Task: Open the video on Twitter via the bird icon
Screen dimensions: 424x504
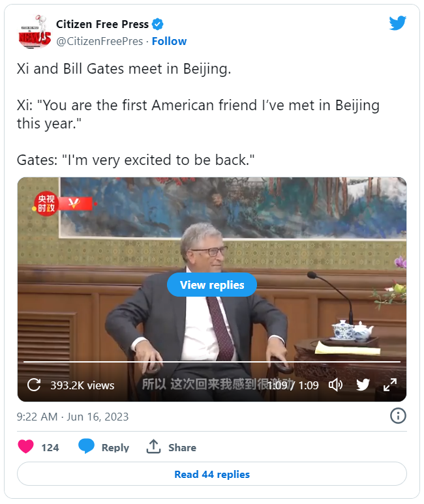Action: [363, 385]
